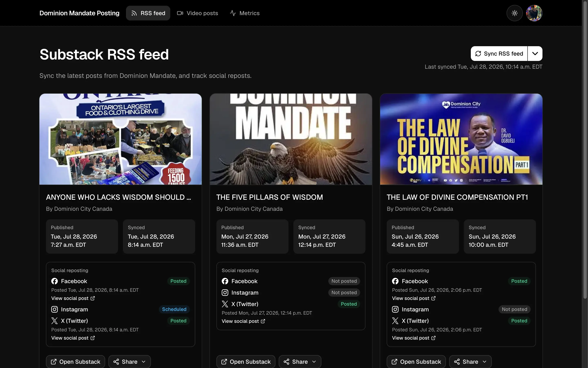Expand the Sync RSS feed dropdown arrow
Screen dimensions: 588x368
coord(535,54)
